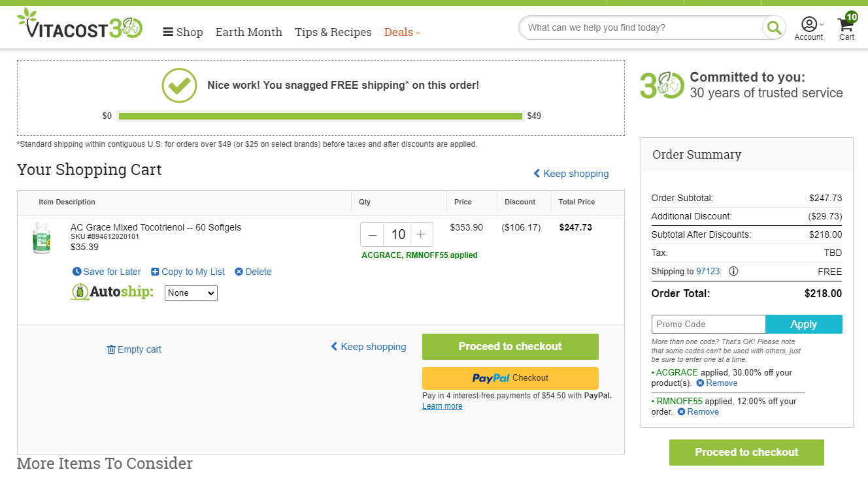868x478 pixels.
Task: Remove the RMNOFF55 promo code
Action: [697, 412]
